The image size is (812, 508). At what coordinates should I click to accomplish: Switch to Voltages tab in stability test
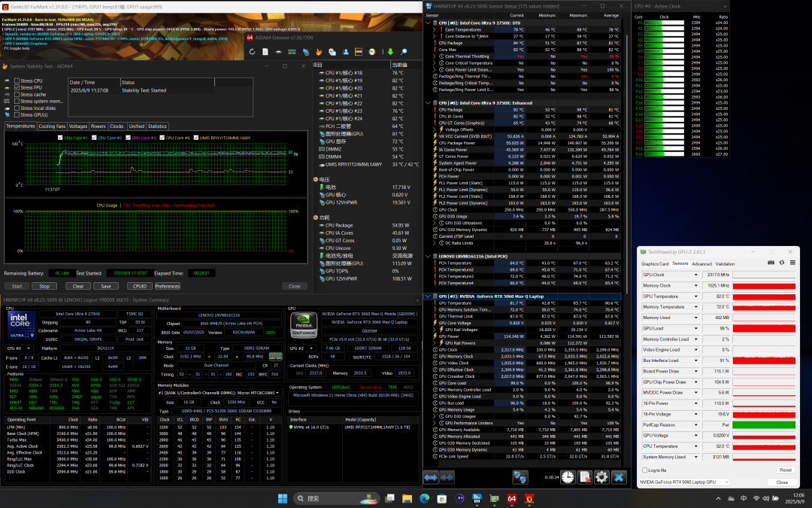(x=78, y=126)
